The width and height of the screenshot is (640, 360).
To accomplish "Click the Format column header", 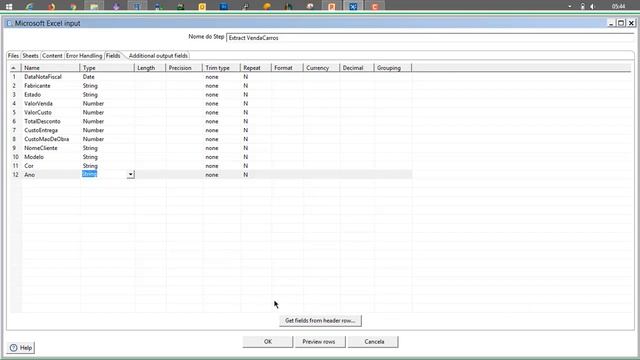I will 287,68.
